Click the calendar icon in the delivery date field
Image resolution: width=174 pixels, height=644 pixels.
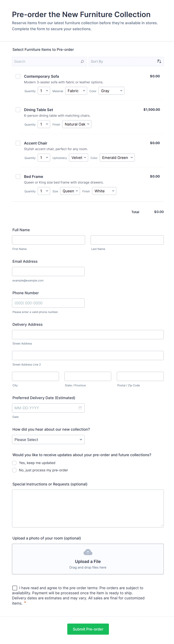[80, 408]
